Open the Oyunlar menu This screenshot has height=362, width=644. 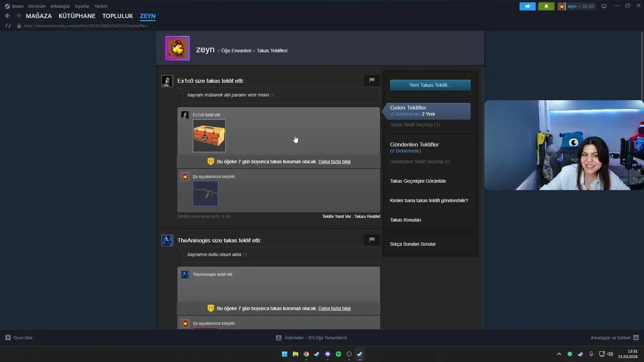point(83,6)
